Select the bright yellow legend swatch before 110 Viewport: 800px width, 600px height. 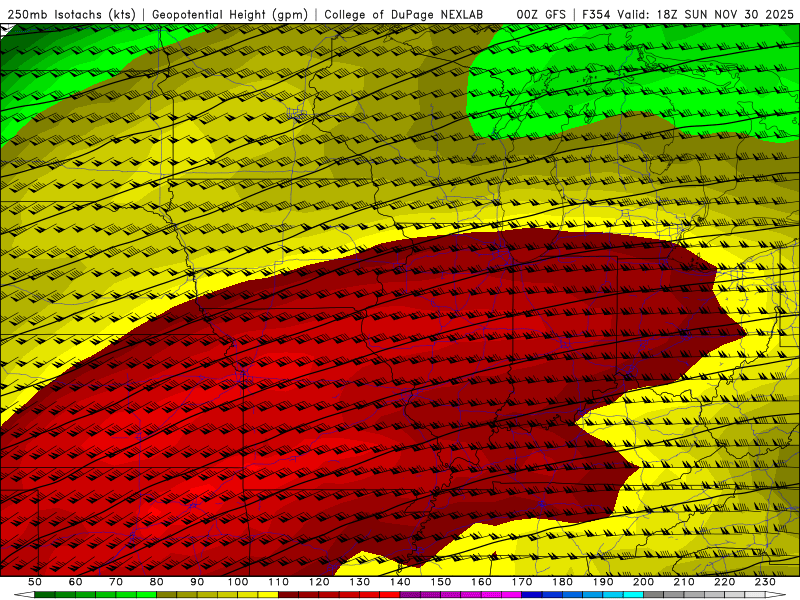coord(268,595)
